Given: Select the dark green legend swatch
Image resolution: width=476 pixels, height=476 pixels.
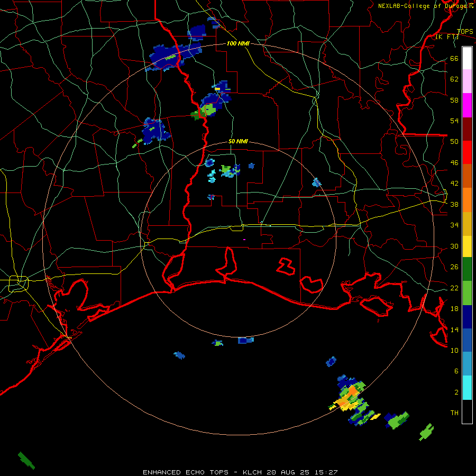Looking at the screenshot, I should (x=467, y=269).
